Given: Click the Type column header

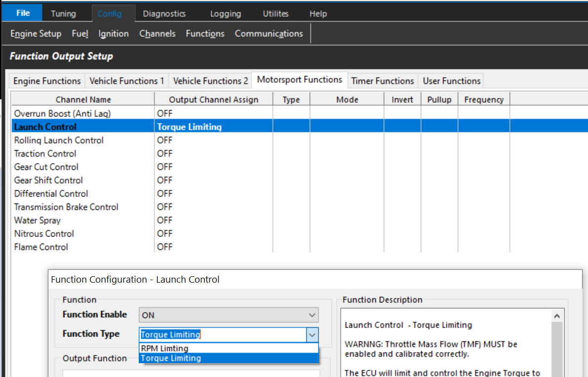Looking at the screenshot, I should click(x=291, y=100).
